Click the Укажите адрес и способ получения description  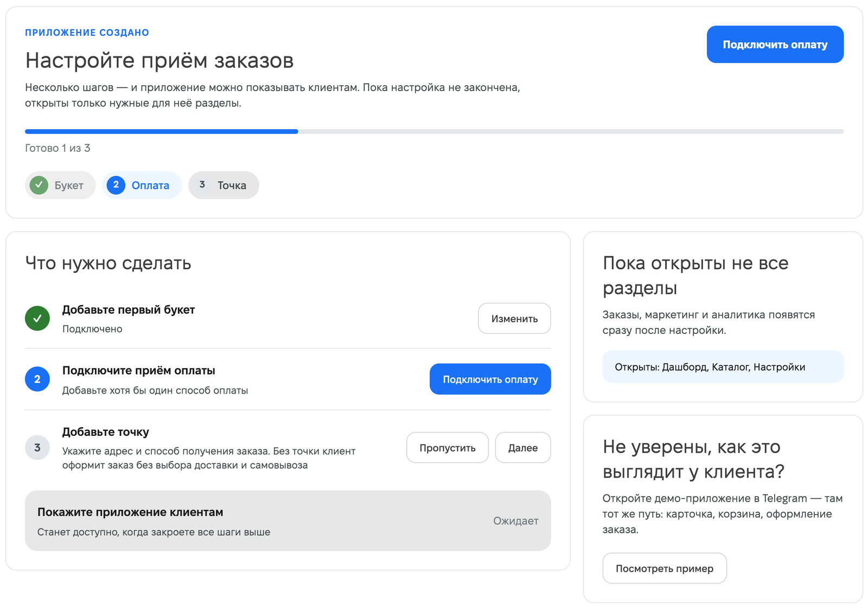209,458
